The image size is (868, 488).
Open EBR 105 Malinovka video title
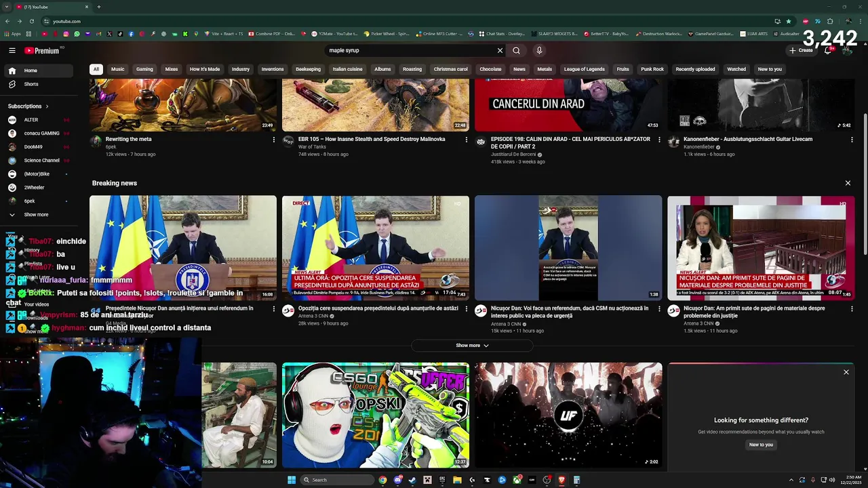pyautogui.click(x=372, y=139)
